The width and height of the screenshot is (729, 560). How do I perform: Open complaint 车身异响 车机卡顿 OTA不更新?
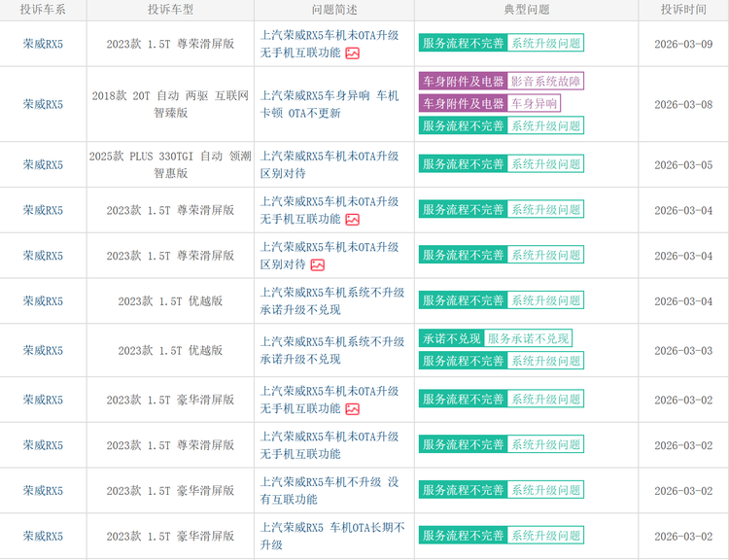[x=330, y=104]
